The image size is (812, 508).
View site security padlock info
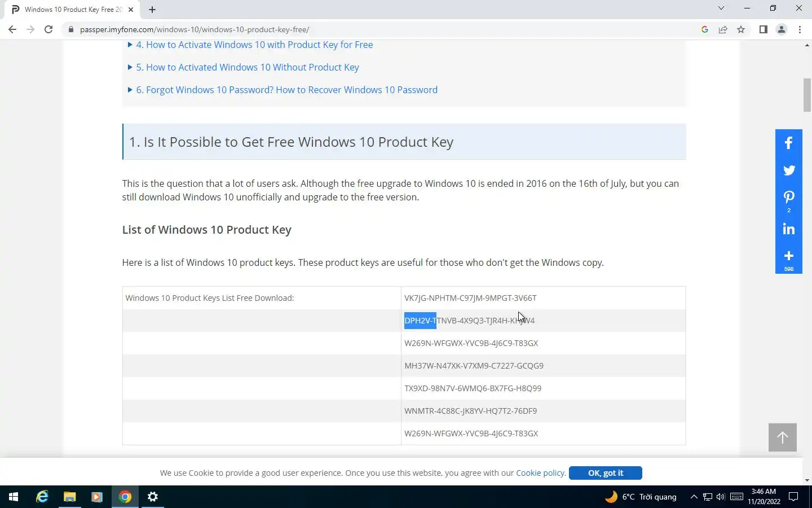pos(70,29)
